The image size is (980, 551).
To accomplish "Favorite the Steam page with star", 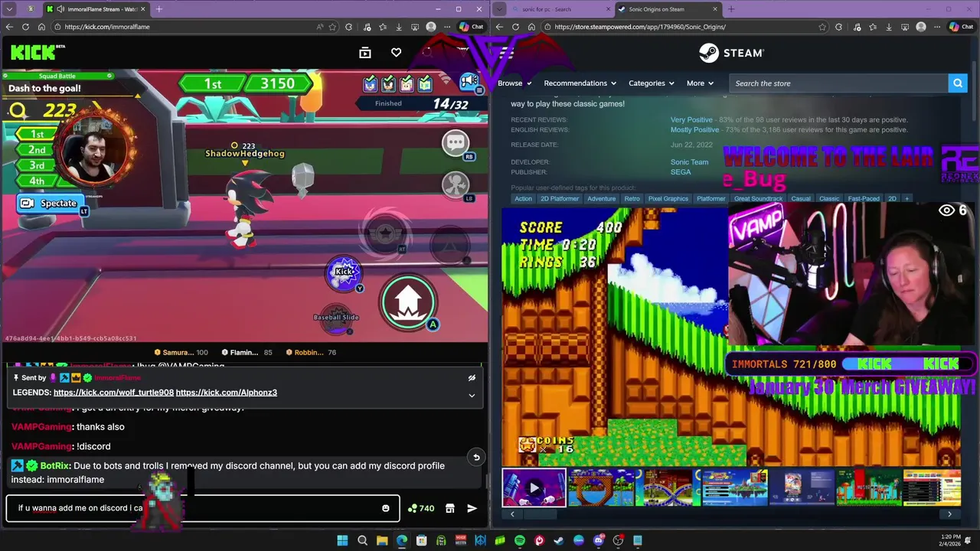I will [x=822, y=27].
